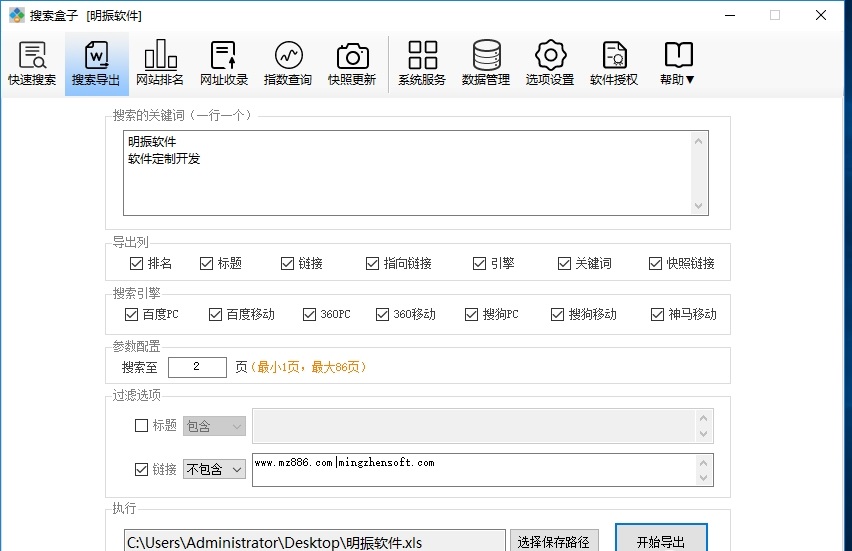The image size is (852, 551).
Task: Click the 选择保存路径 button
Action: pos(554,541)
